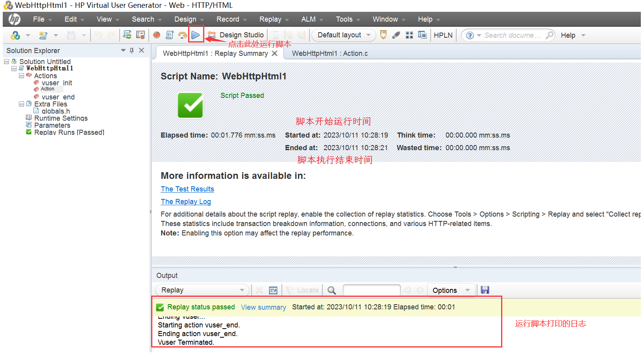The image size is (644, 353).
Task: Open the View menu
Action: point(108,19)
